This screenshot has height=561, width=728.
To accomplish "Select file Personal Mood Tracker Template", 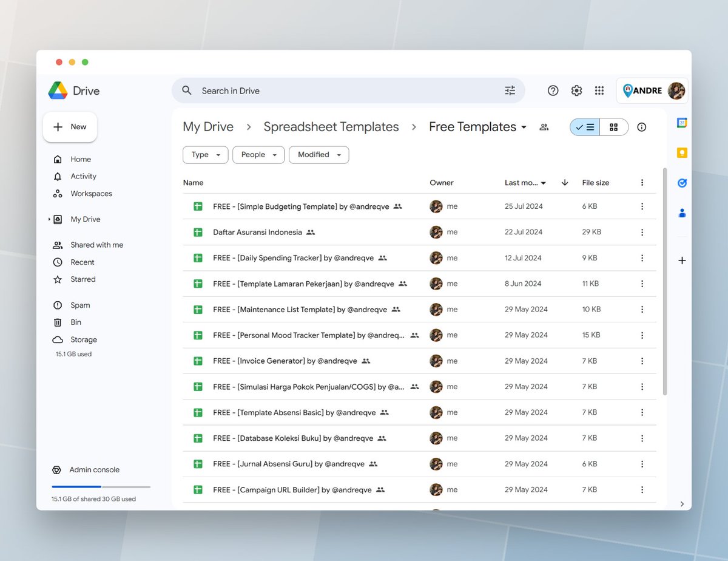I will coord(309,335).
